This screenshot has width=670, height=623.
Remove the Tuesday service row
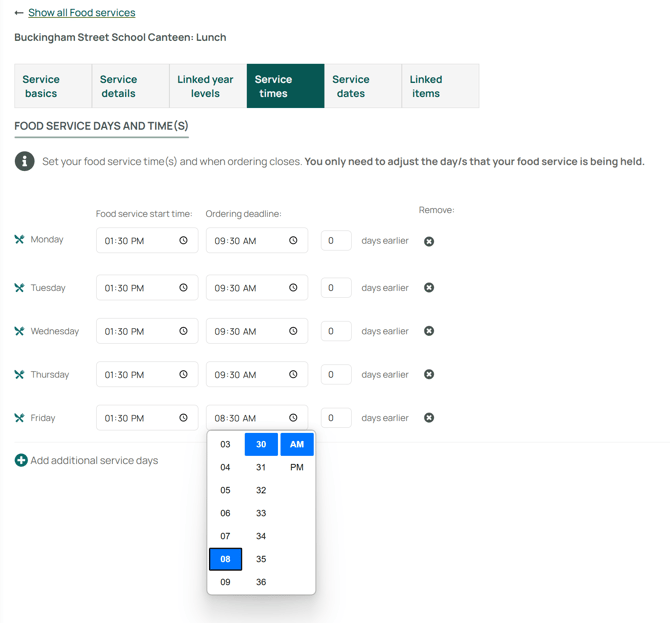click(429, 288)
